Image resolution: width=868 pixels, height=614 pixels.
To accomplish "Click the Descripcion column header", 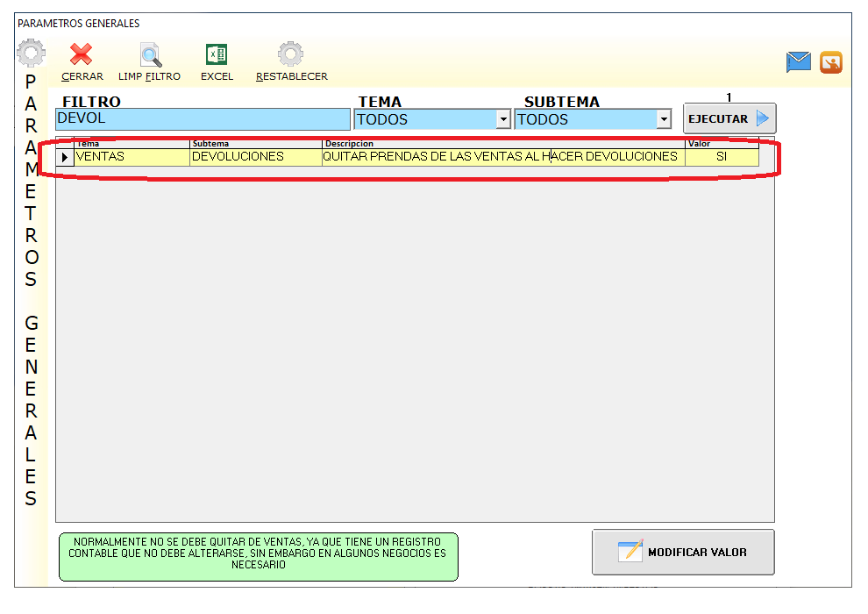I will (500, 143).
